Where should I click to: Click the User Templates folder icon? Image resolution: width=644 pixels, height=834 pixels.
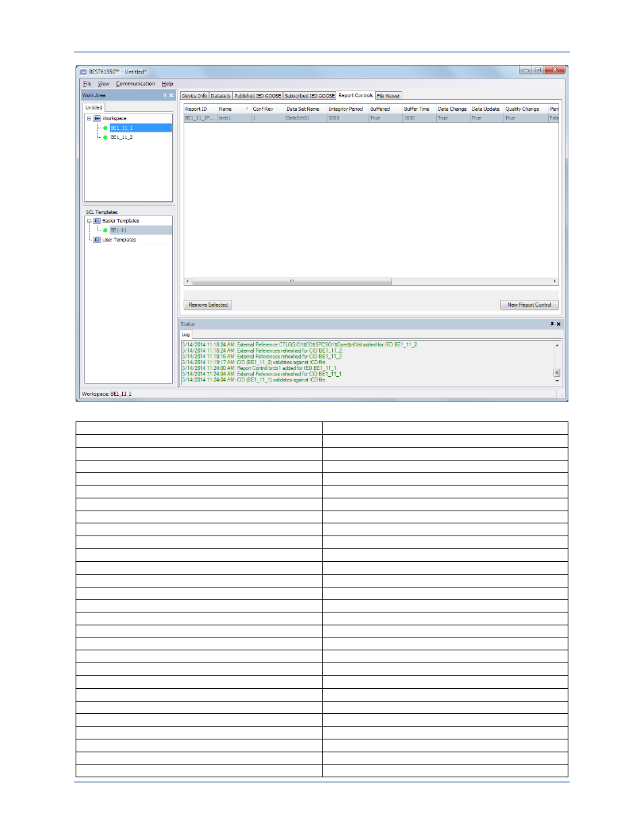[97, 240]
